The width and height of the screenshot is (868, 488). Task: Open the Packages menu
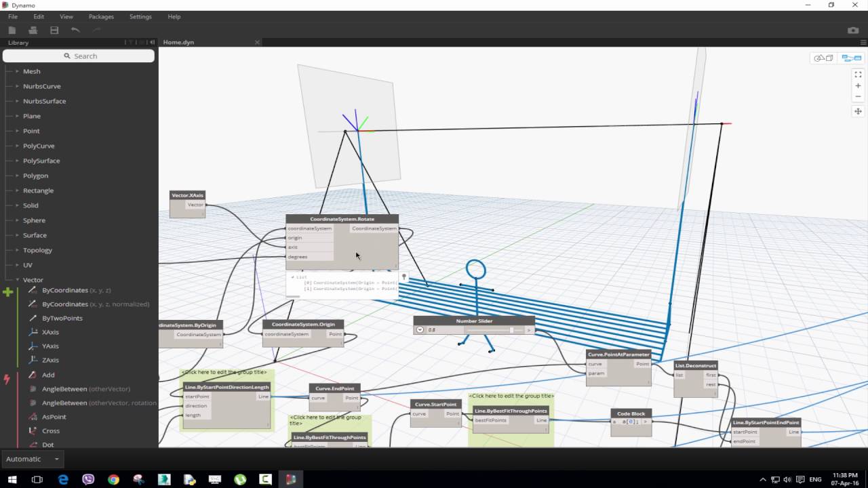(x=101, y=16)
